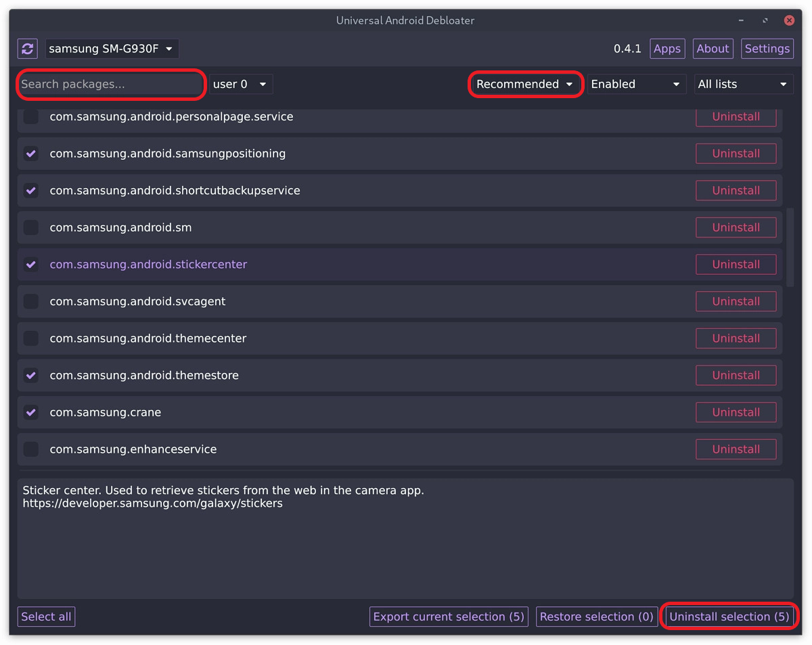
Task: Click the package list vertical scrollbar
Action: point(789,247)
